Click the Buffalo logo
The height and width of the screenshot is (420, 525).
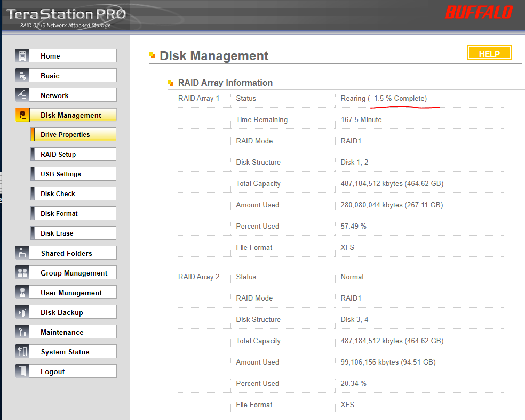coord(479,12)
